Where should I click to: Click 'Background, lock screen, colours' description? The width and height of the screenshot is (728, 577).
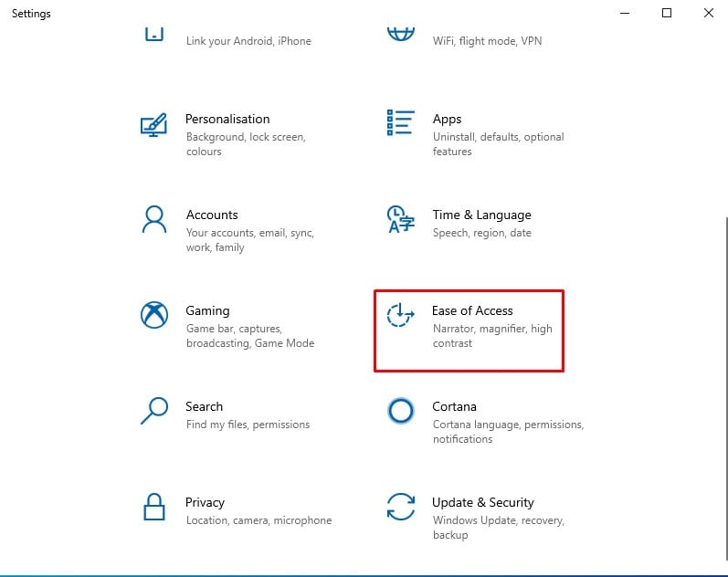(x=246, y=144)
